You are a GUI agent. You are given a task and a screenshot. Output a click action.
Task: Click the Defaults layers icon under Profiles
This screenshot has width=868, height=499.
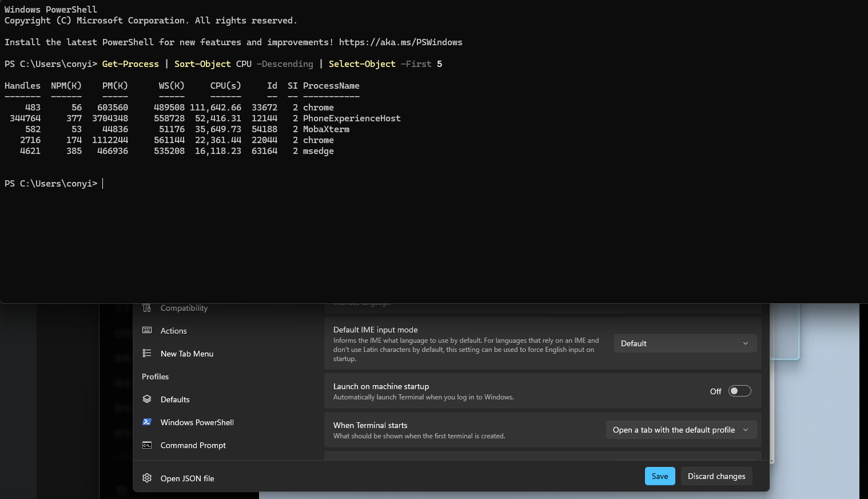[147, 399]
